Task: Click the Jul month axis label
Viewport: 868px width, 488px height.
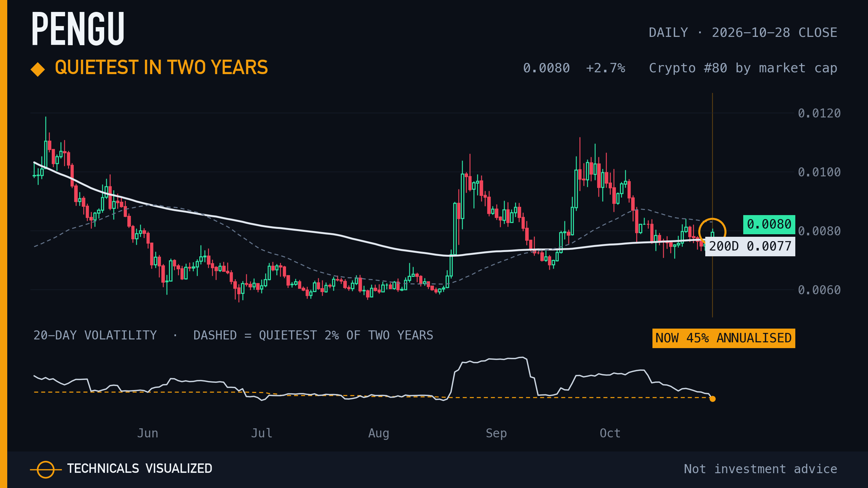Action: click(261, 433)
